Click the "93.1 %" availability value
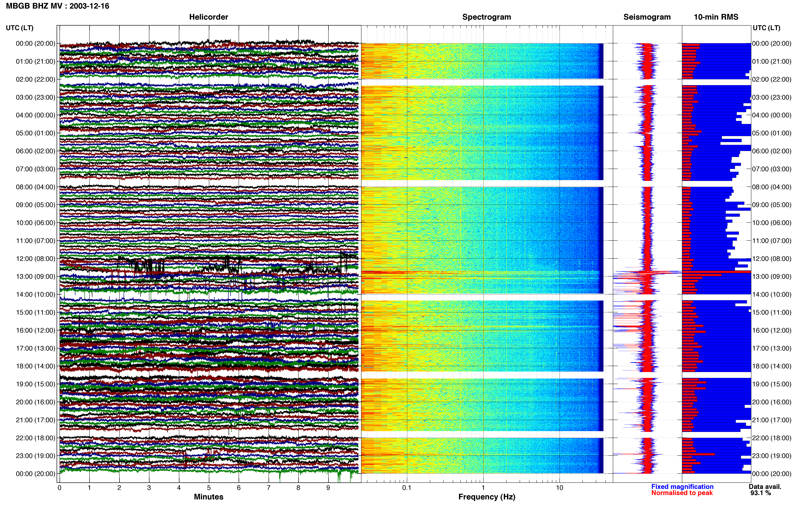 coord(761,493)
